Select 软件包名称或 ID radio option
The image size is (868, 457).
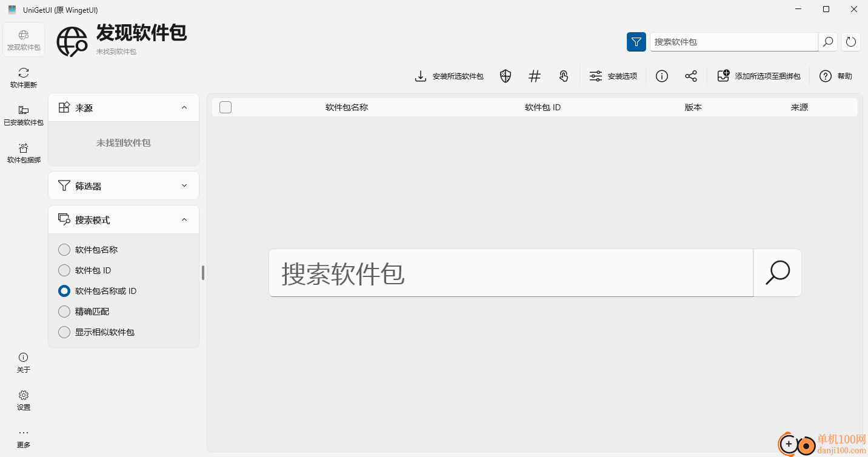(98, 291)
